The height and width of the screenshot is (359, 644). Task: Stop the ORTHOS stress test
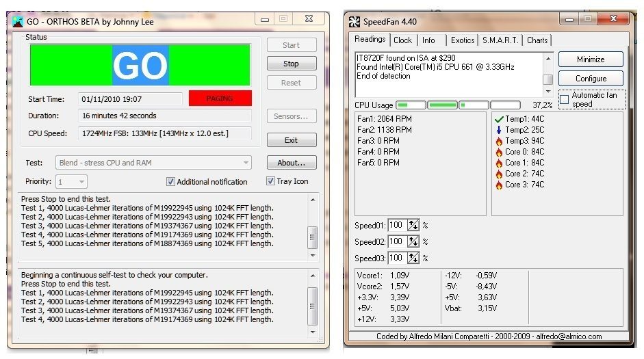(x=292, y=64)
